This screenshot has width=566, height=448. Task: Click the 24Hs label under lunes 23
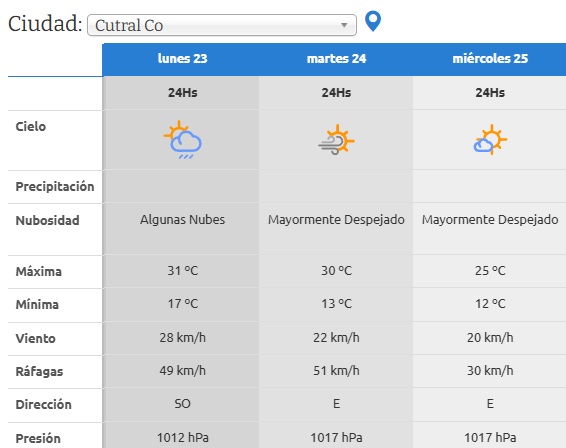tap(183, 93)
